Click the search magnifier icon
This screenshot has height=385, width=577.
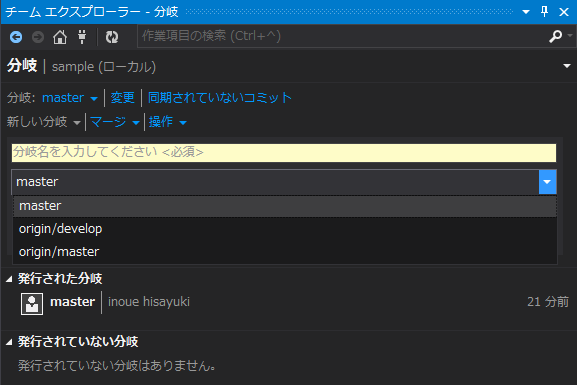click(555, 36)
